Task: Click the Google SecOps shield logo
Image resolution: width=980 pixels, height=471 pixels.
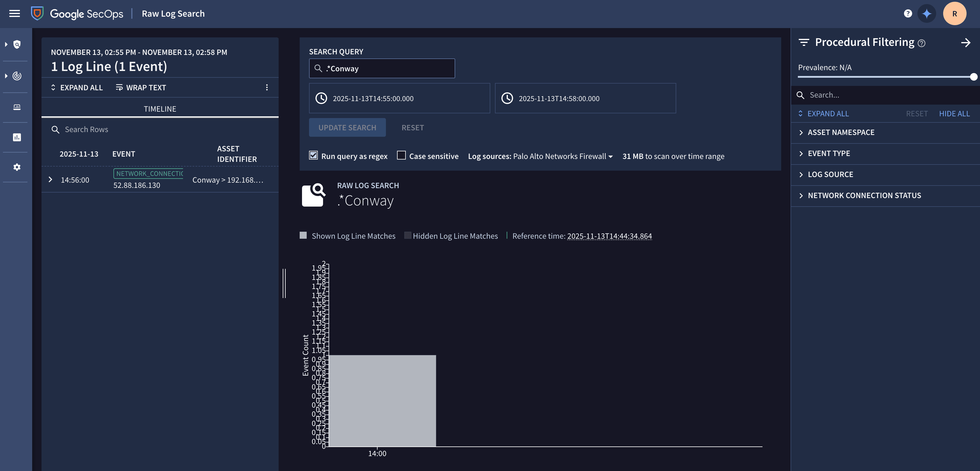Action: point(37,13)
